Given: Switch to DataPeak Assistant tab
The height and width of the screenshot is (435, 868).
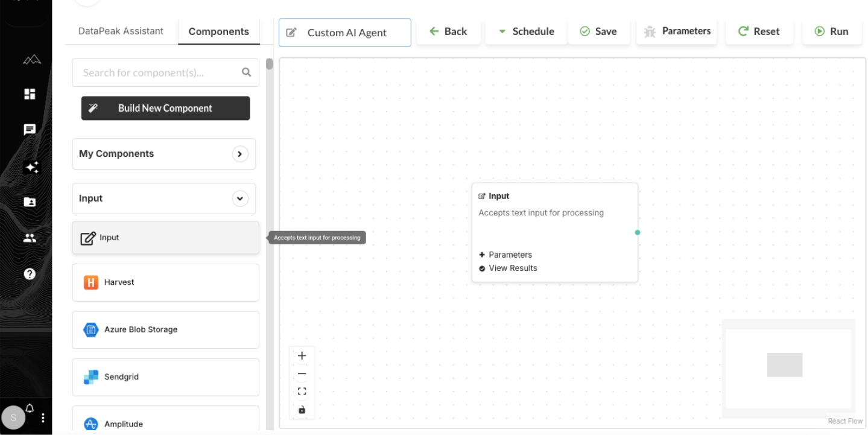Looking at the screenshot, I should coord(121,31).
